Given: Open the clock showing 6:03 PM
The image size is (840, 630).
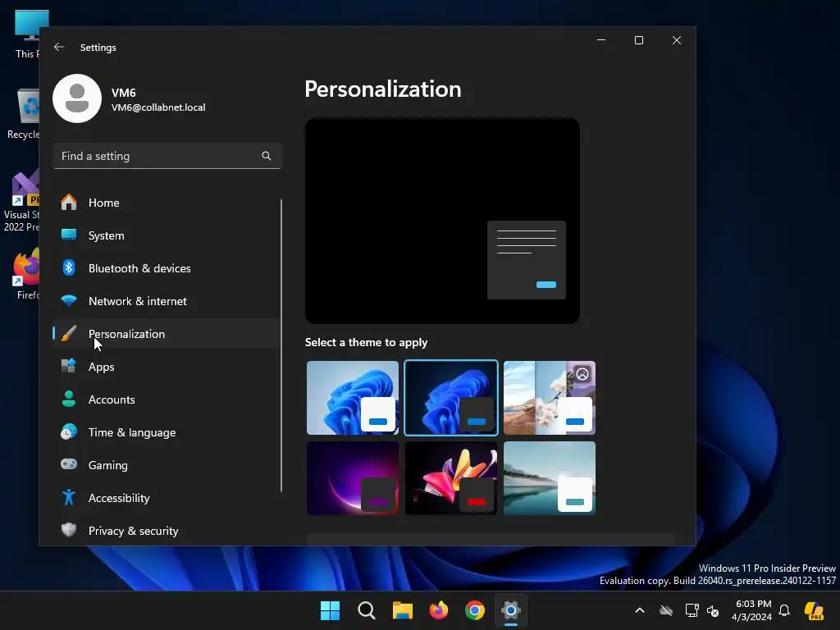Looking at the screenshot, I should tap(752, 610).
